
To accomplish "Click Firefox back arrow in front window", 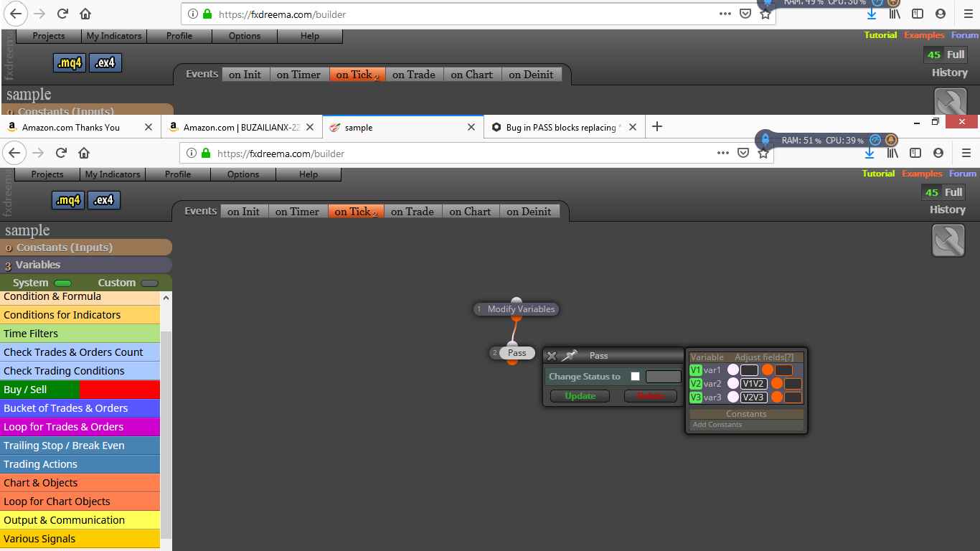I will click(x=16, y=153).
